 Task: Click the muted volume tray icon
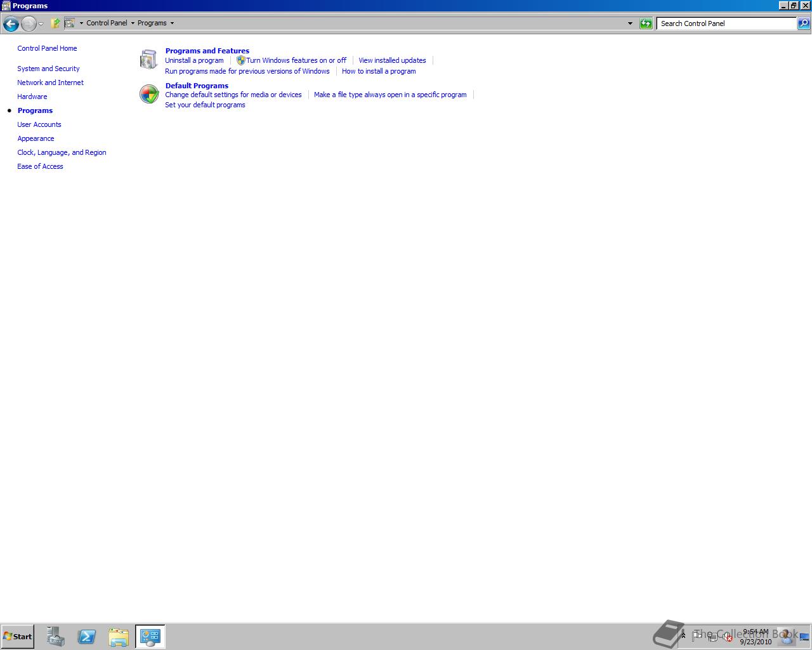(728, 637)
